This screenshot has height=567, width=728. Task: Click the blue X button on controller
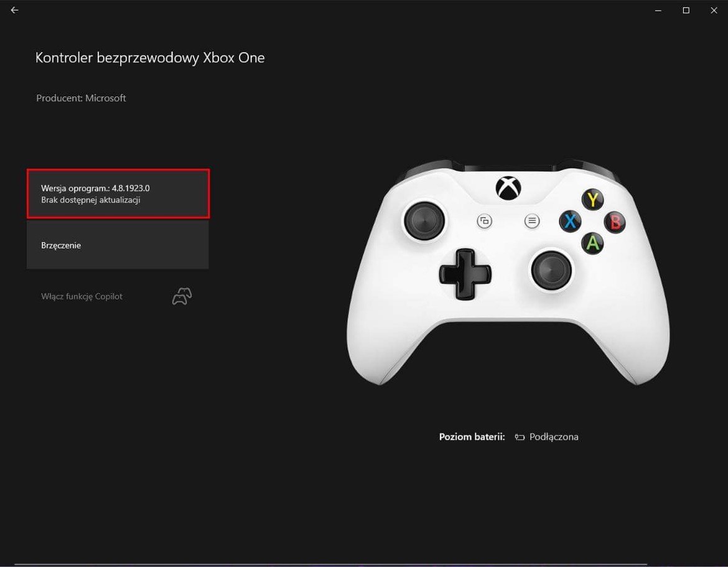(570, 221)
